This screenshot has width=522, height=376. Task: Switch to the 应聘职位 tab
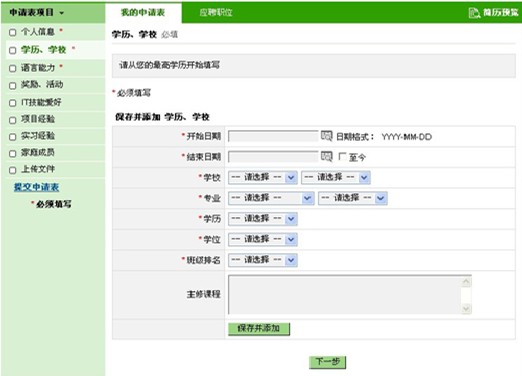pos(216,13)
